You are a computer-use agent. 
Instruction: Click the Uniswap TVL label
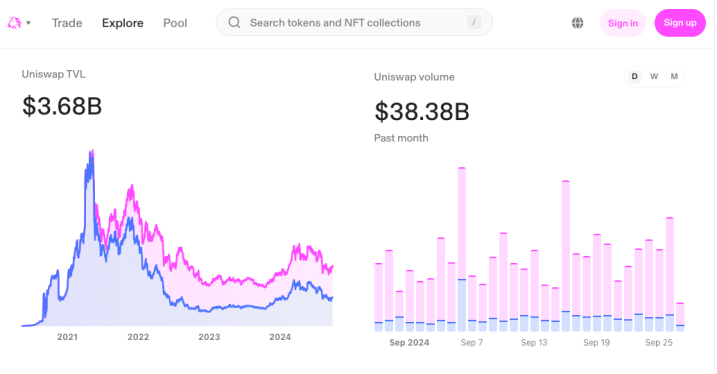[x=54, y=74]
